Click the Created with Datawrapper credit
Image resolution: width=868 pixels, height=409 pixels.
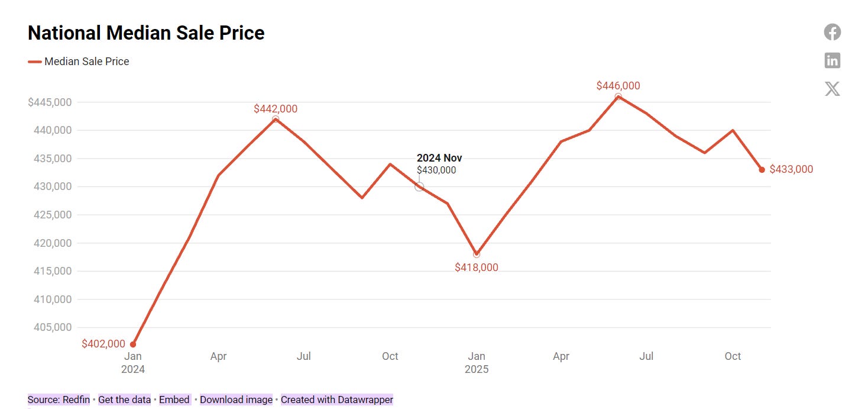336,400
